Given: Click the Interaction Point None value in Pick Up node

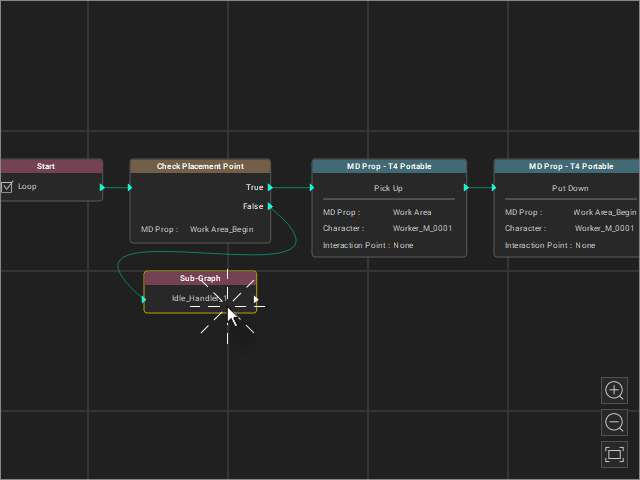Looking at the screenshot, I should [403, 245].
